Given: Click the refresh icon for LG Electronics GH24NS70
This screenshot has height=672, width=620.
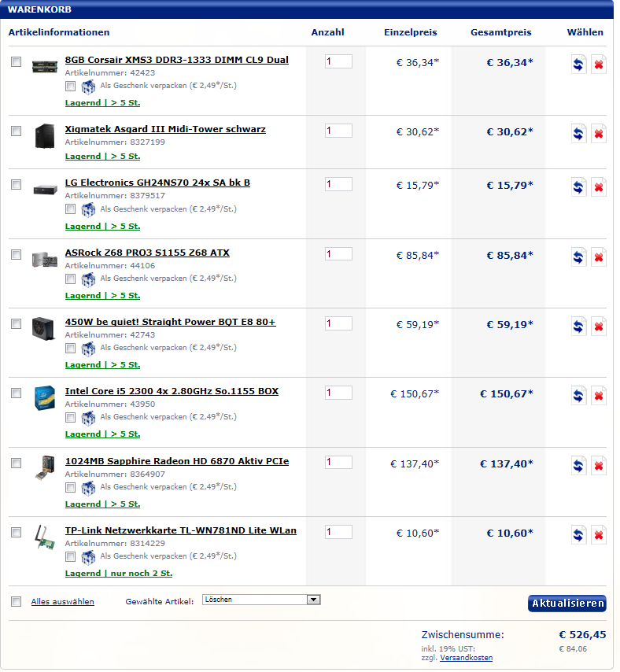Looking at the screenshot, I should [x=578, y=187].
